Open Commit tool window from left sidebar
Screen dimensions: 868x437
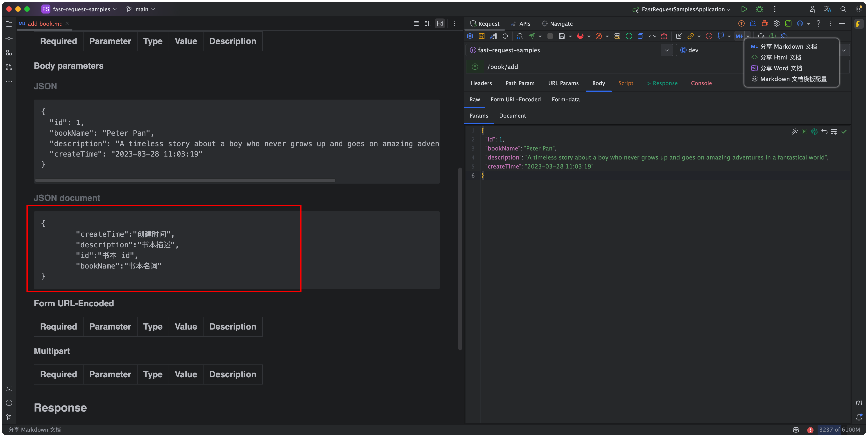click(x=9, y=39)
